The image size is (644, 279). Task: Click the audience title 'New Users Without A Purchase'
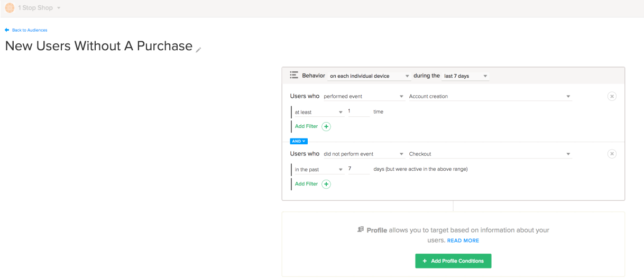click(x=99, y=46)
